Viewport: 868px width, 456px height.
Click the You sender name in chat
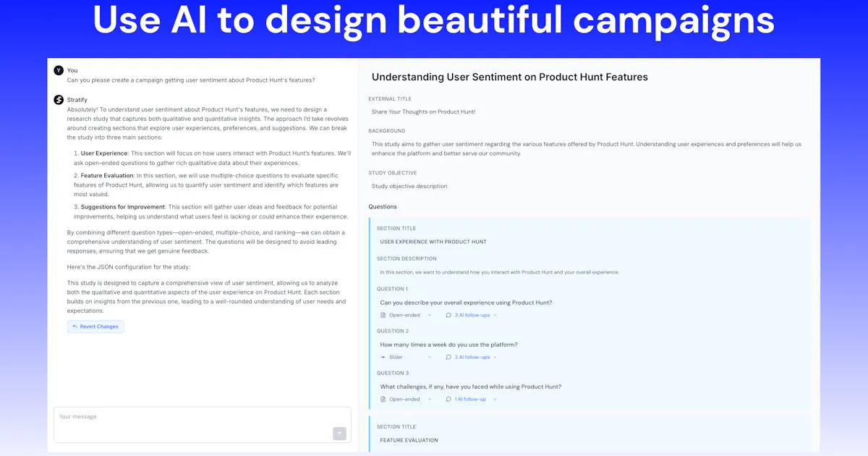(72, 70)
